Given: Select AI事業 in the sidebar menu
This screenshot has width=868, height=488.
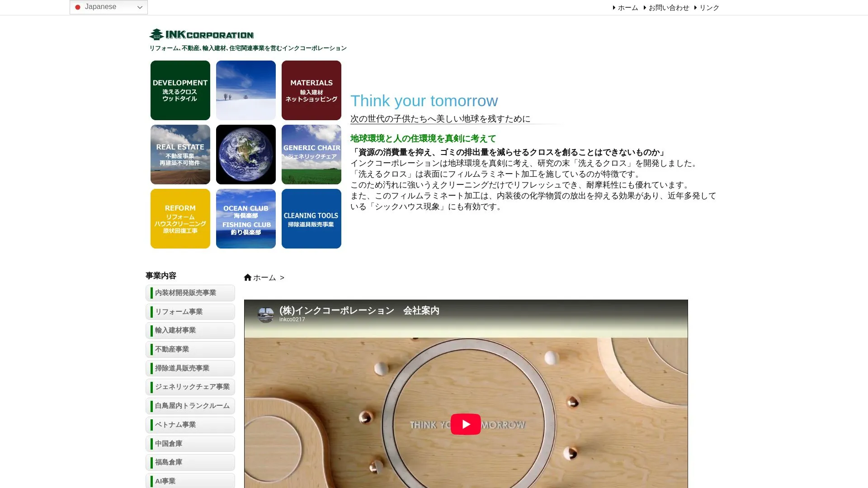Looking at the screenshot, I should tap(190, 481).
